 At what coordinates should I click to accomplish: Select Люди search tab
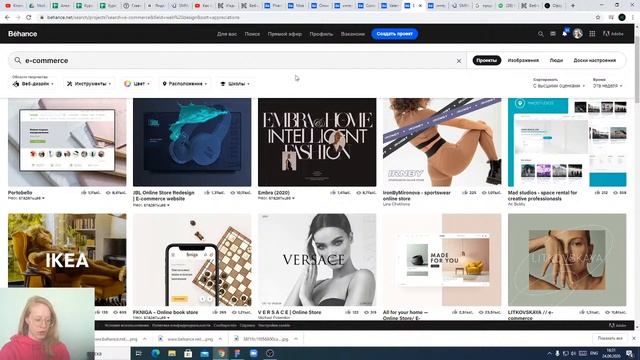[x=556, y=60]
